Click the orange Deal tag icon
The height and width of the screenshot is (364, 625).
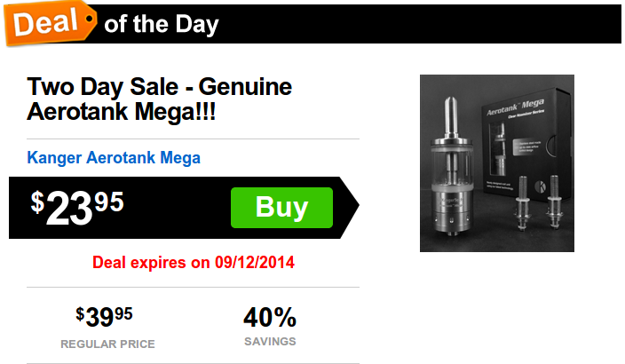coord(50,23)
